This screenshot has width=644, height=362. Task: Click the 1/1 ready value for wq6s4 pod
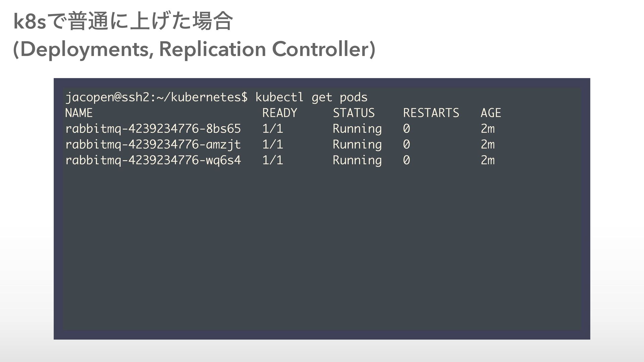[273, 160]
